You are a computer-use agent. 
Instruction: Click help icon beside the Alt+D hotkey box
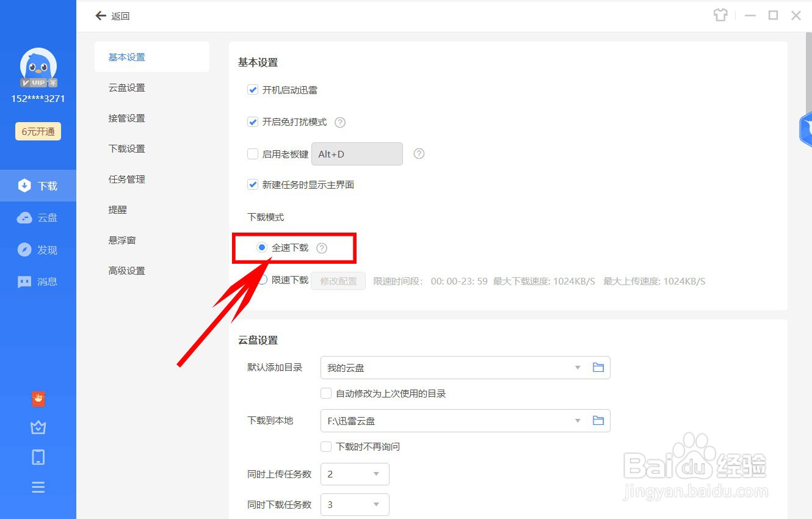[419, 154]
